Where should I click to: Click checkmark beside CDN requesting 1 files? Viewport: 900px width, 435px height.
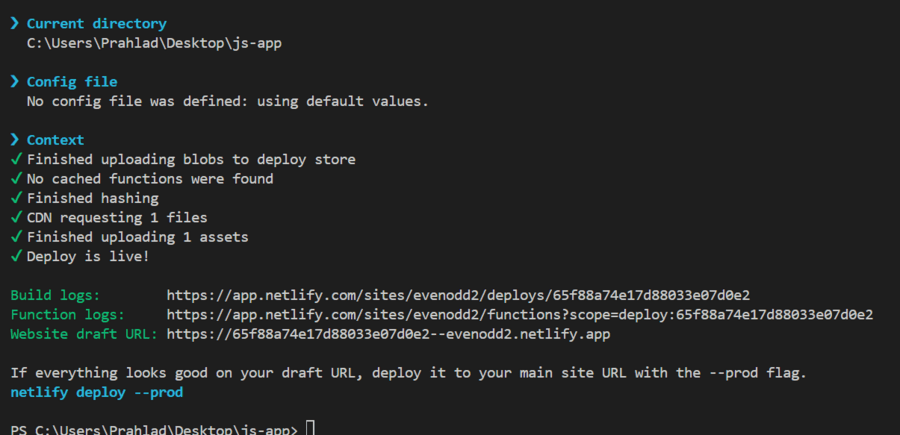15,217
